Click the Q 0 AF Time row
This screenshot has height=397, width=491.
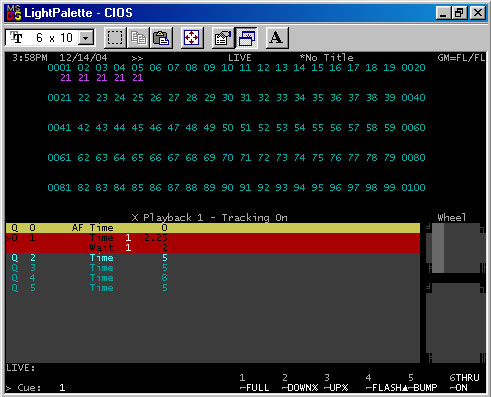(212, 228)
